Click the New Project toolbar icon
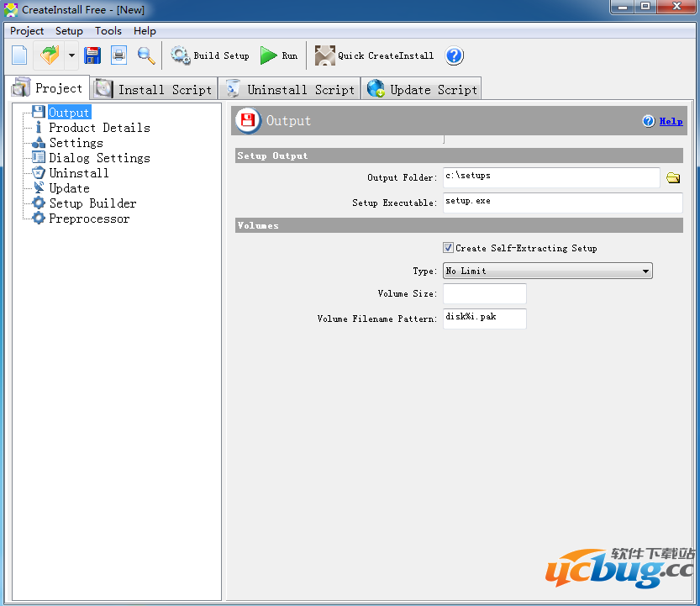700x606 pixels. pyautogui.click(x=19, y=56)
